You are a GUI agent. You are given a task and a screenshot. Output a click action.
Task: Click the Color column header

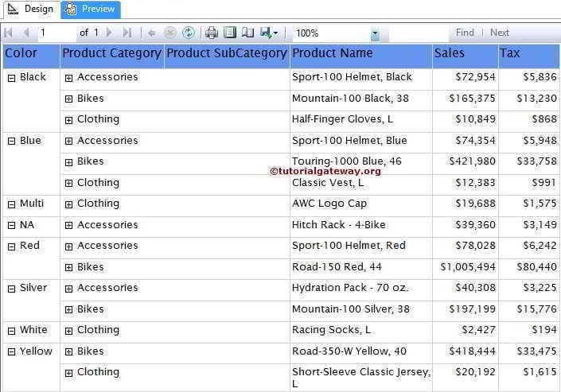(x=32, y=56)
